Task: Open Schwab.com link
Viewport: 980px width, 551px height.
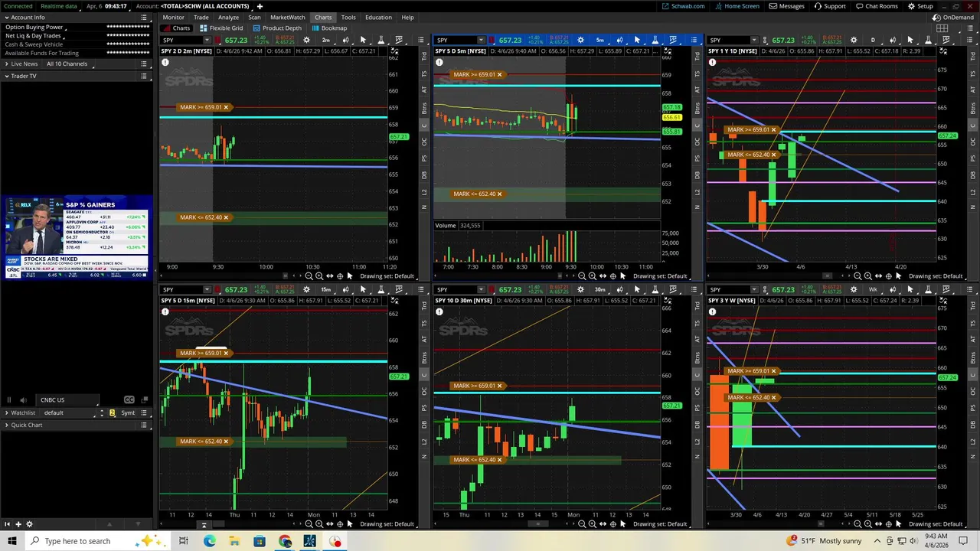Action: (683, 6)
